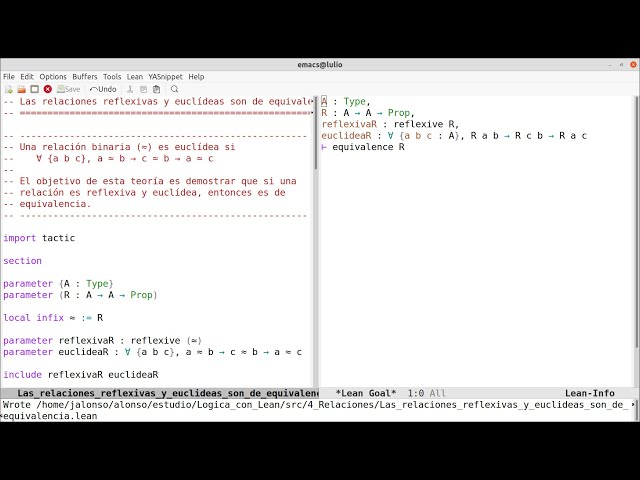Click the Save toolbar button
This screenshot has height=480, width=640.
pyautogui.click(x=68, y=89)
